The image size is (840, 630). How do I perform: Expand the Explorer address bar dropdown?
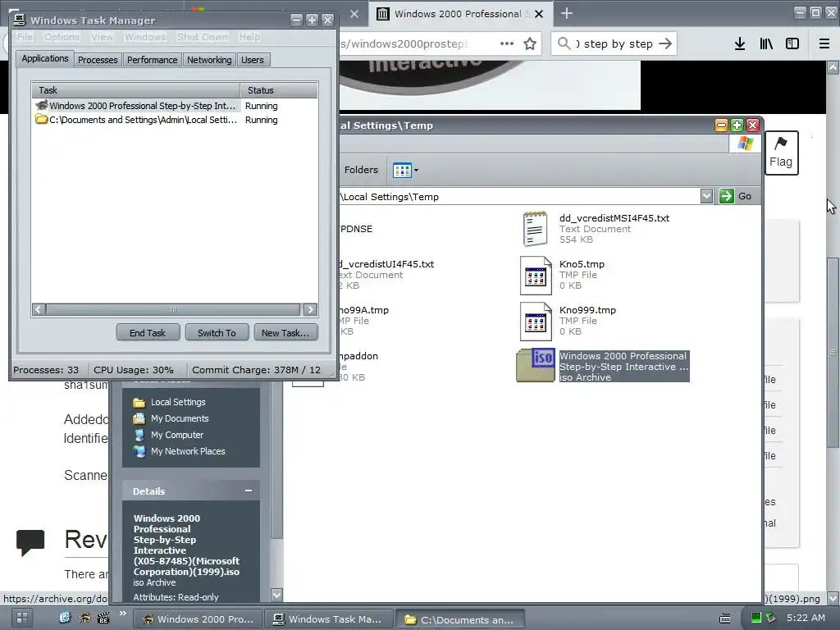(x=706, y=196)
